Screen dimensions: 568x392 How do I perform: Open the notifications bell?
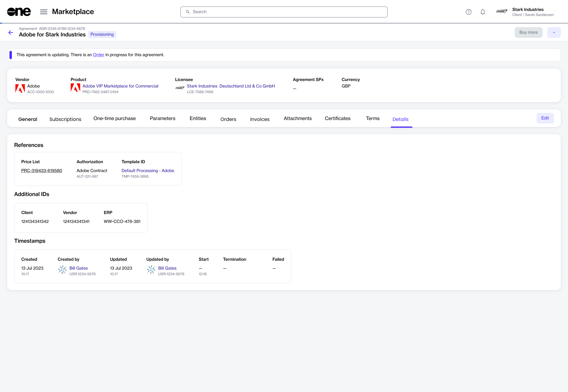tap(483, 12)
